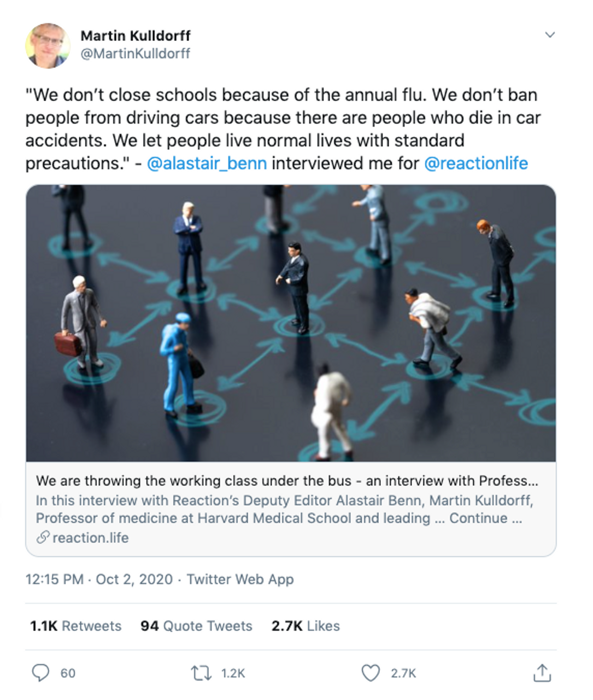Click the Twitter Web App source label
593x700 pixels.
coord(240,579)
